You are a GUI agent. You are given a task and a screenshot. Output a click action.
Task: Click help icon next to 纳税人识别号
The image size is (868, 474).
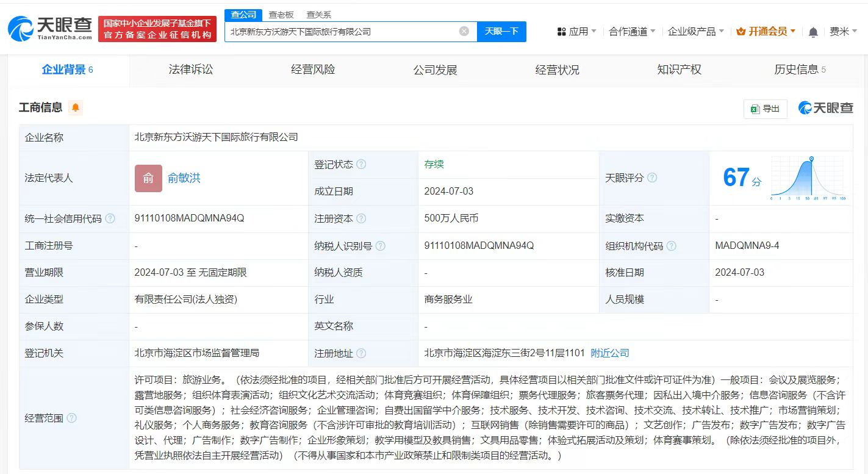381,246
